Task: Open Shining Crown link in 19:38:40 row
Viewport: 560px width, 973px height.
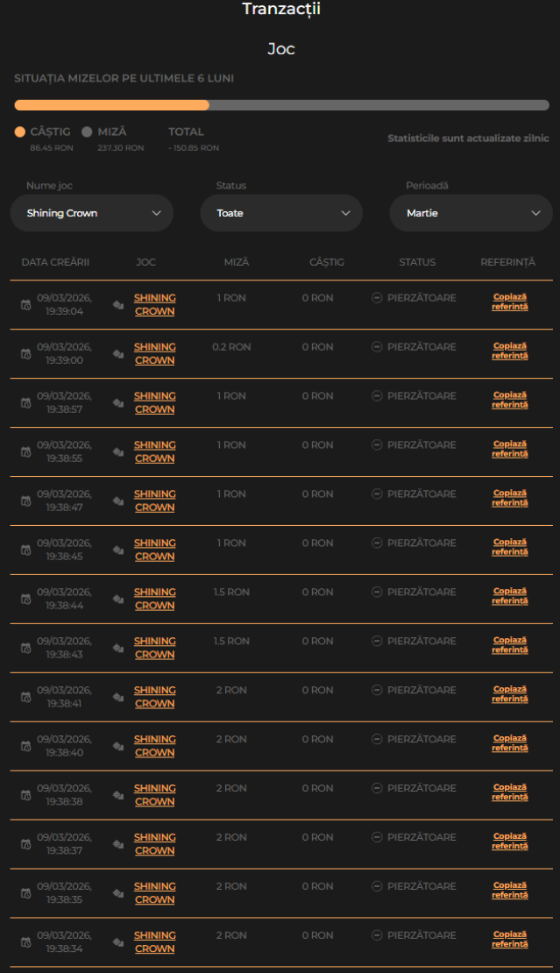Action: point(155,746)
